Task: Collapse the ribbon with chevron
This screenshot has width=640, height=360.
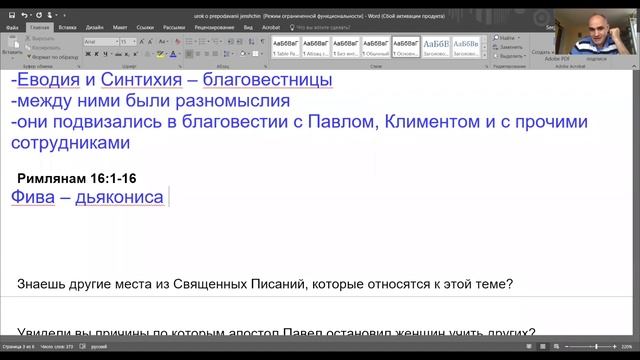Action: pyautogui.click(x=633, y=66)
